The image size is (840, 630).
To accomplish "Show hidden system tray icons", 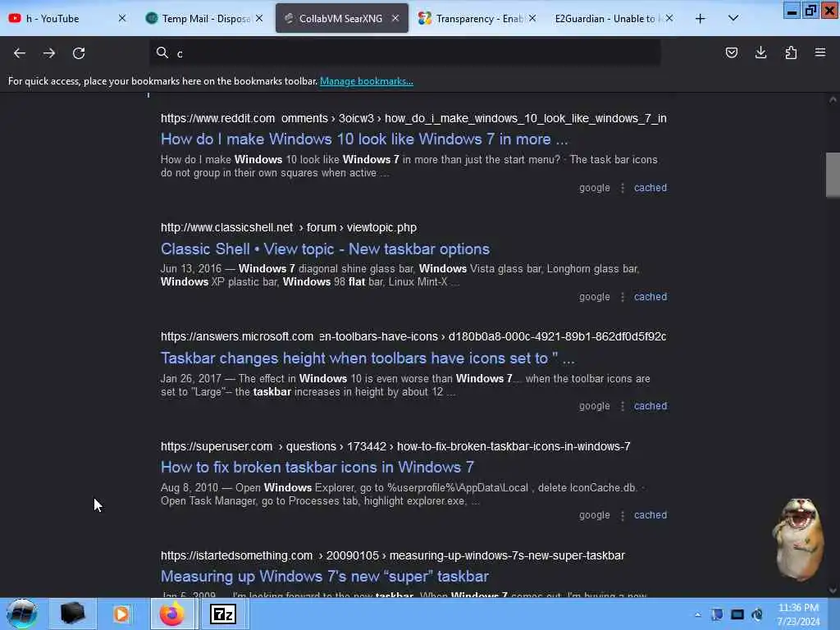I will coord(697,615).
